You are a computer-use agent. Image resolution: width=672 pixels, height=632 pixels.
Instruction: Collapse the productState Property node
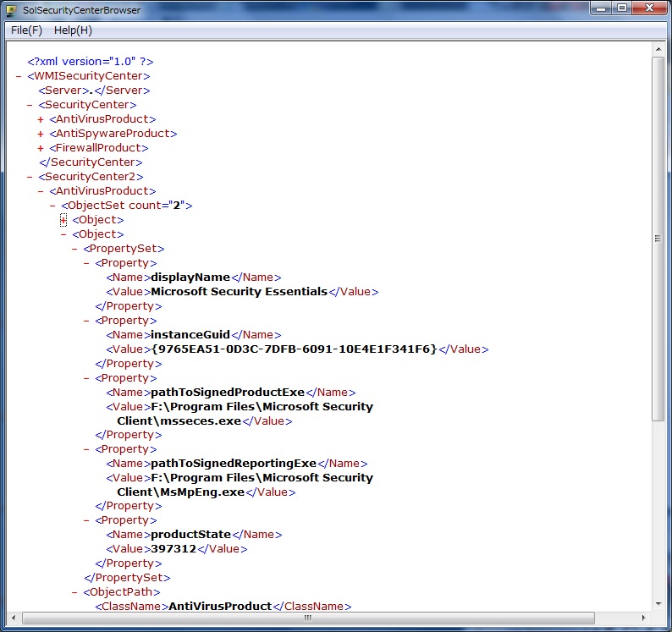point(86,520)
